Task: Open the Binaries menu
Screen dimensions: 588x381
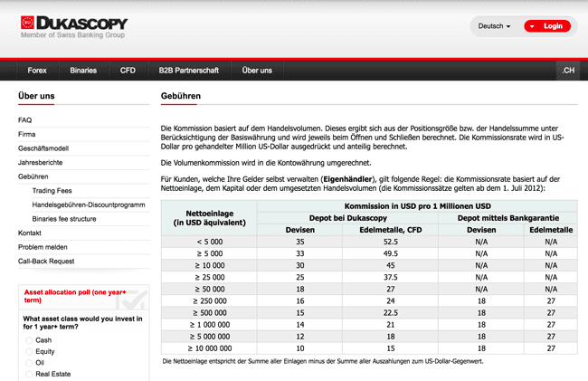Action: tap(83, 71)
